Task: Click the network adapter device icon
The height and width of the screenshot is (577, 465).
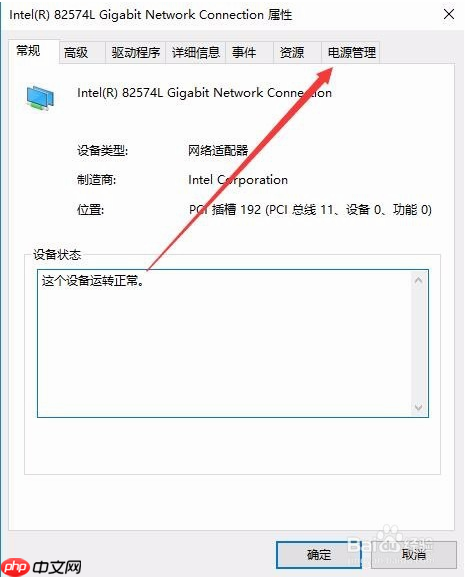Action: (40, 97)
